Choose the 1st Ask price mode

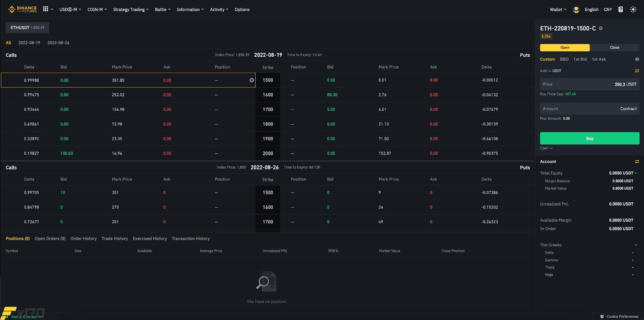pyautogui.click(x=599, y=59)
